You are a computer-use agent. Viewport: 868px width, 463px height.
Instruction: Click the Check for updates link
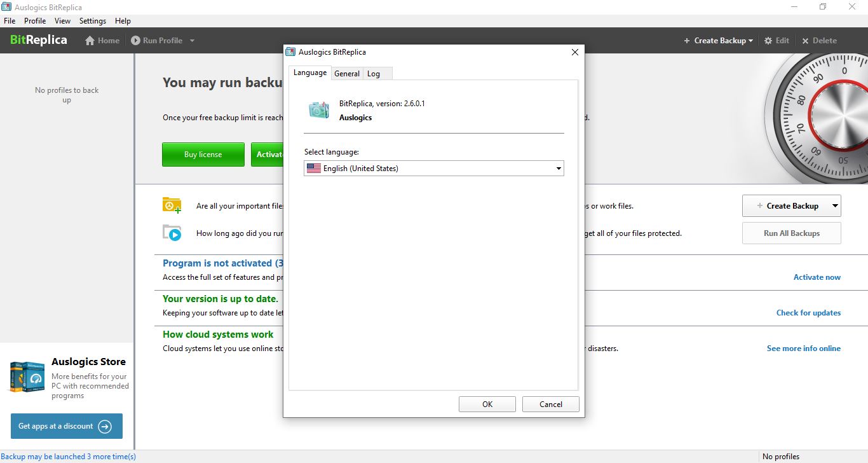[x=808, y=313]
